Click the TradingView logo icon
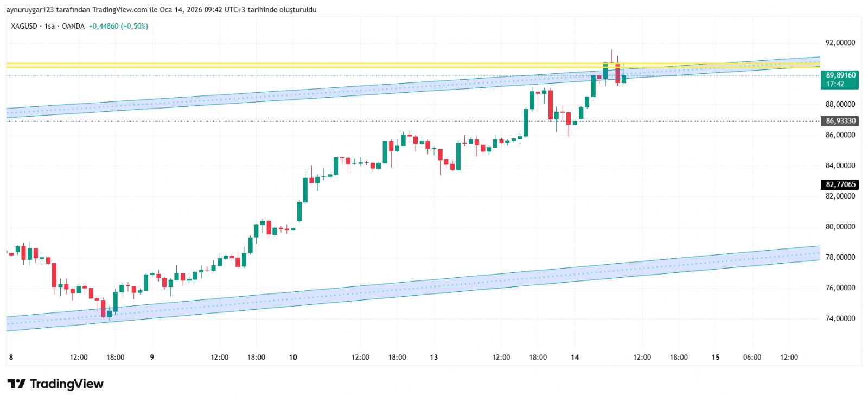Screen dimensions: 868x402 click(16, 384)
